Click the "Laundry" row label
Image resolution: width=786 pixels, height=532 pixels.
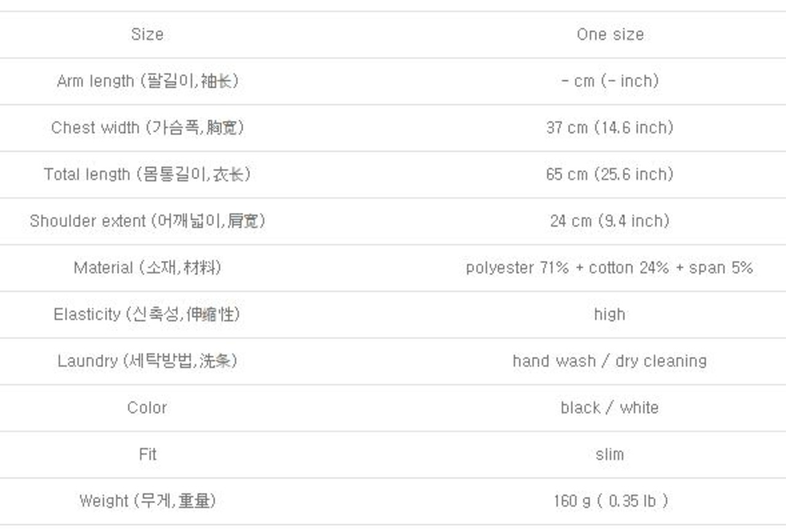click(x=147, y=361)
